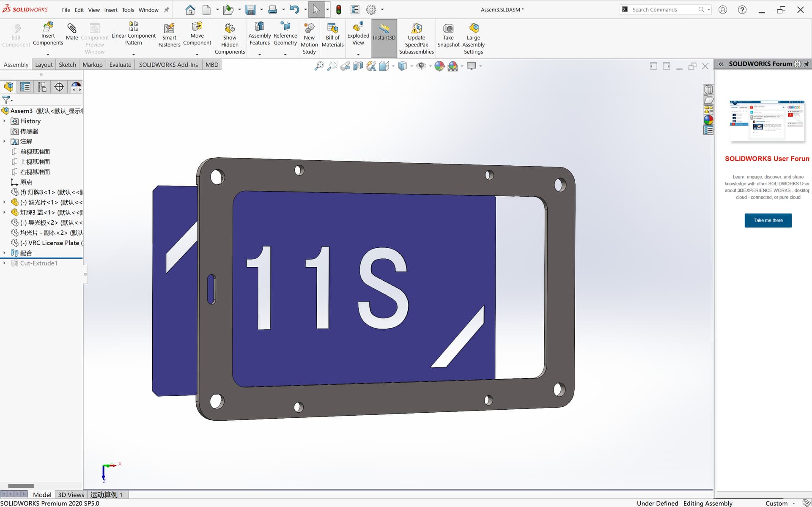Open the Edit Appearance color tool

[439, 66]
